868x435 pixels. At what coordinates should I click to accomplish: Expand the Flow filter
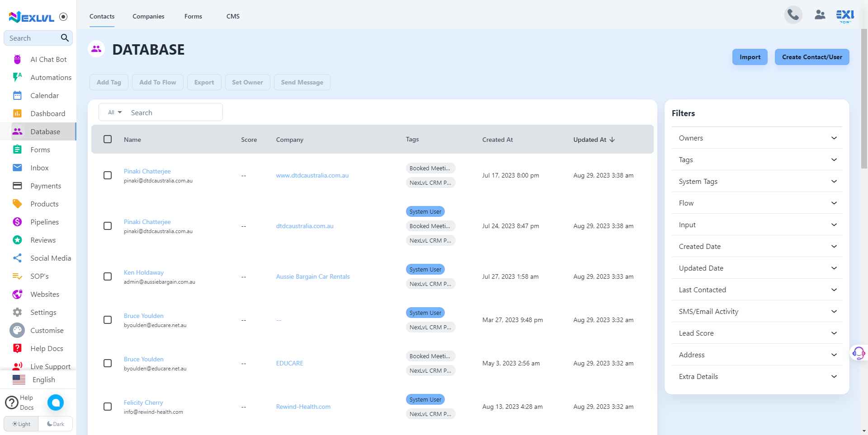(x=757, y=203)
